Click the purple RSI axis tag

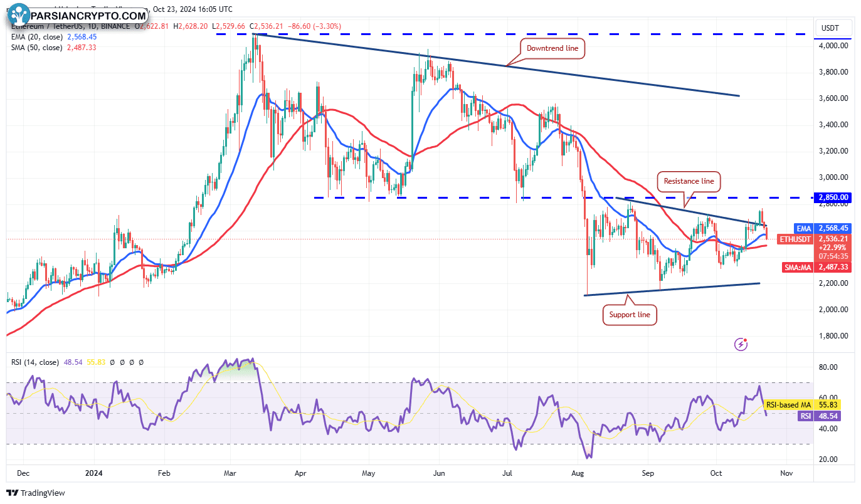click(805, 416)
